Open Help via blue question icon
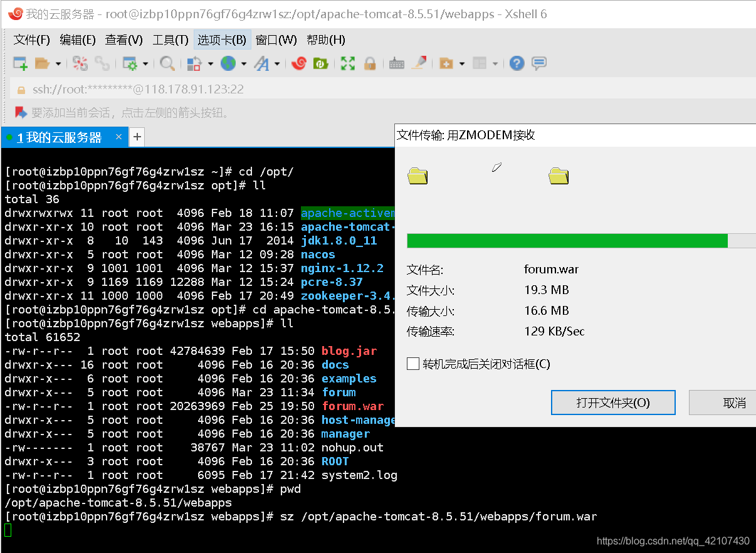756x553 pixels. click(517, 63)
